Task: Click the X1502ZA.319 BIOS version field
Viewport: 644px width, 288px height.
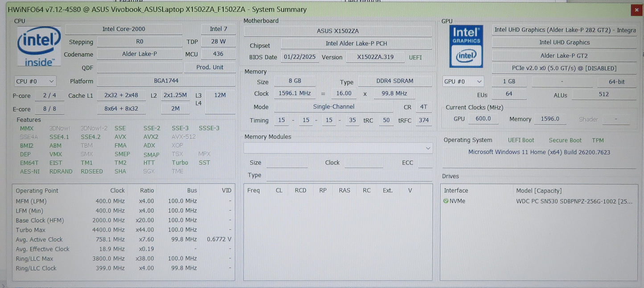Action: click(x=375, y=57)
